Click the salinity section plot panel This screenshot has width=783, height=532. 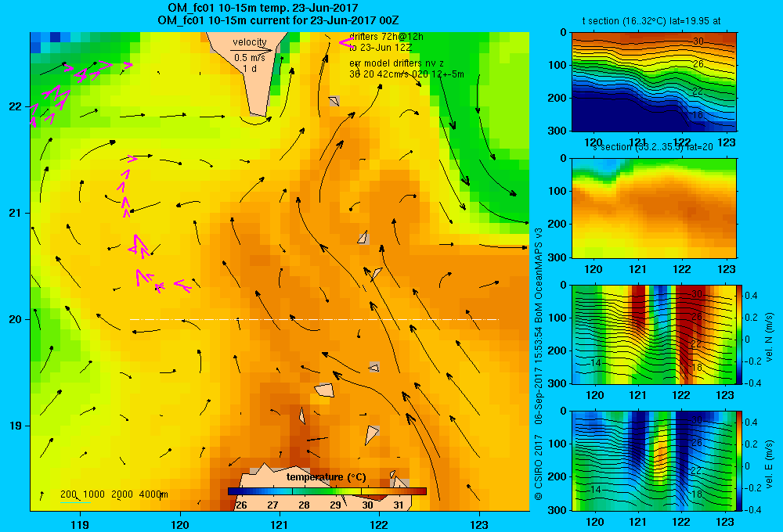[654, 208]
